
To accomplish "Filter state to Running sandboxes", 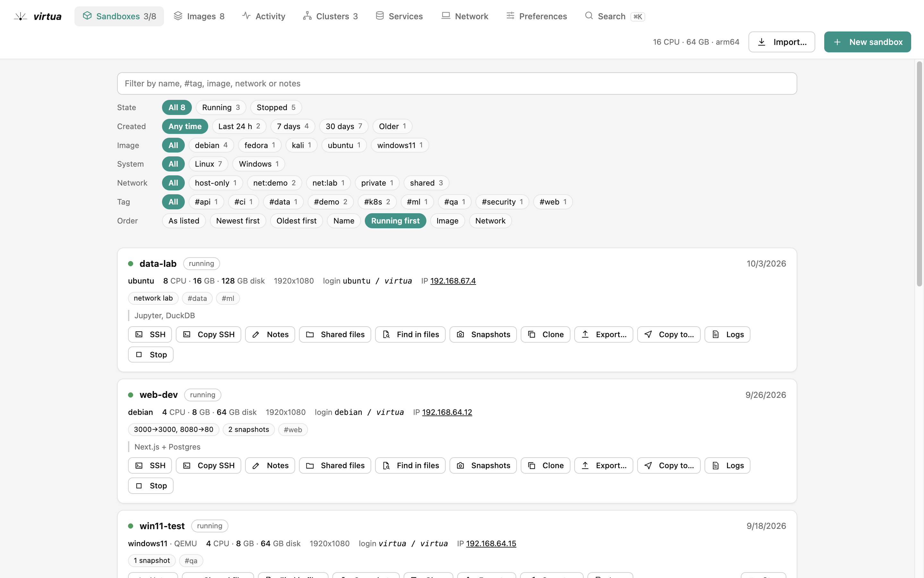I will tap(221, 108).
